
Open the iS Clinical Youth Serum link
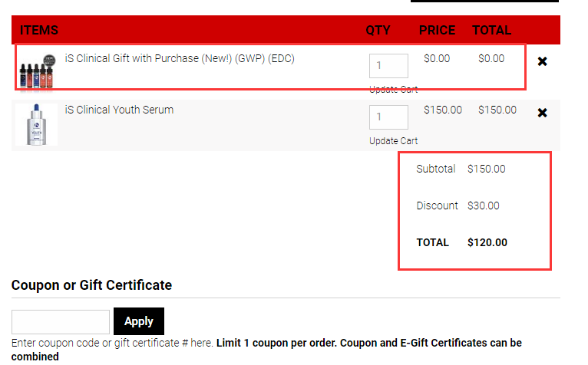119,110
